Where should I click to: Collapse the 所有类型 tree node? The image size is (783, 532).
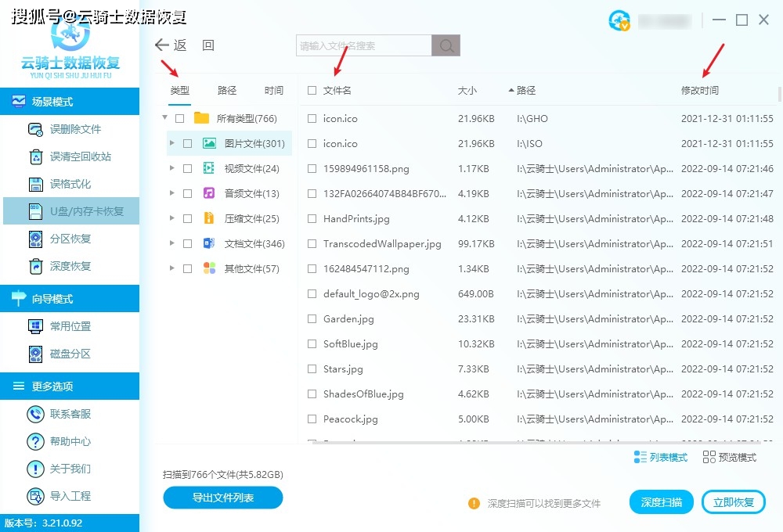tap(164, 118)
